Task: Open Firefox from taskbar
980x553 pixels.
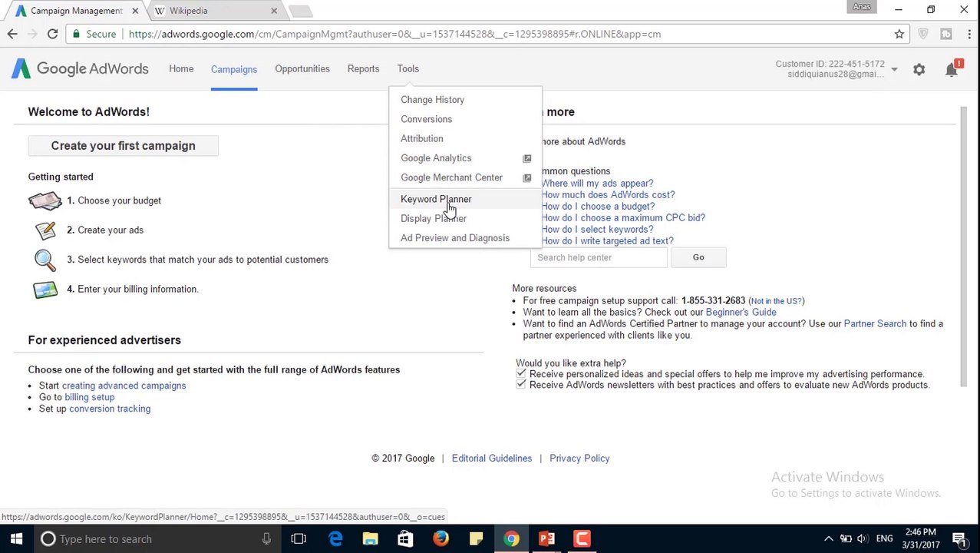Action: pos(441,539)
